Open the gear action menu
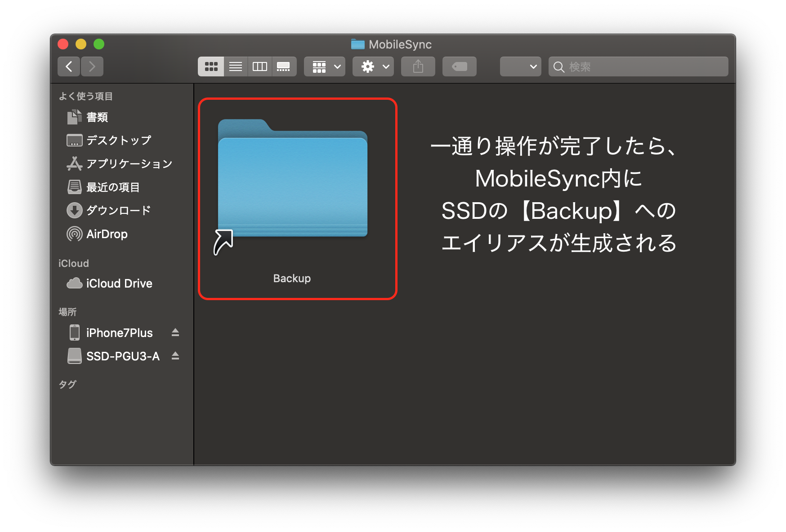Viewport: 786px width, 532px height. (x=373, y=66)
